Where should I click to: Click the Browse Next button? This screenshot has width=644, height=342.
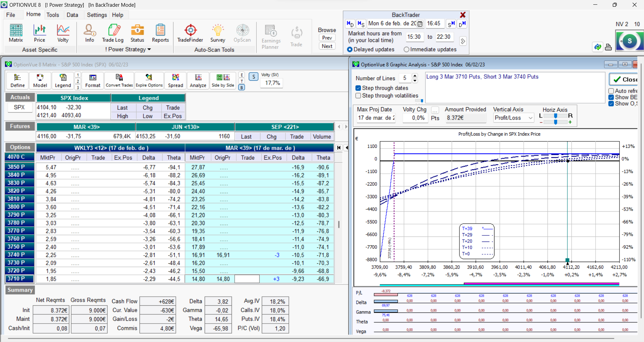tap(327, 46)
